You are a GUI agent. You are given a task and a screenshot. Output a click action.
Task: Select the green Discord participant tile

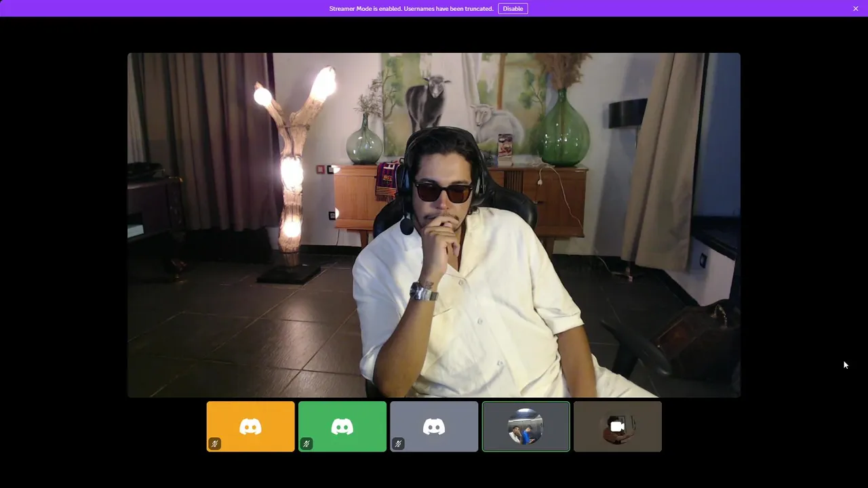342,426
